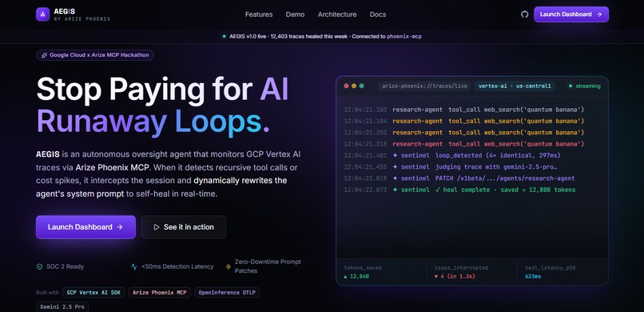Viewport: 644px width, 312px height.
Task: Select the arize-phoenix://traces/live tab
Action: tap(425, 86)
